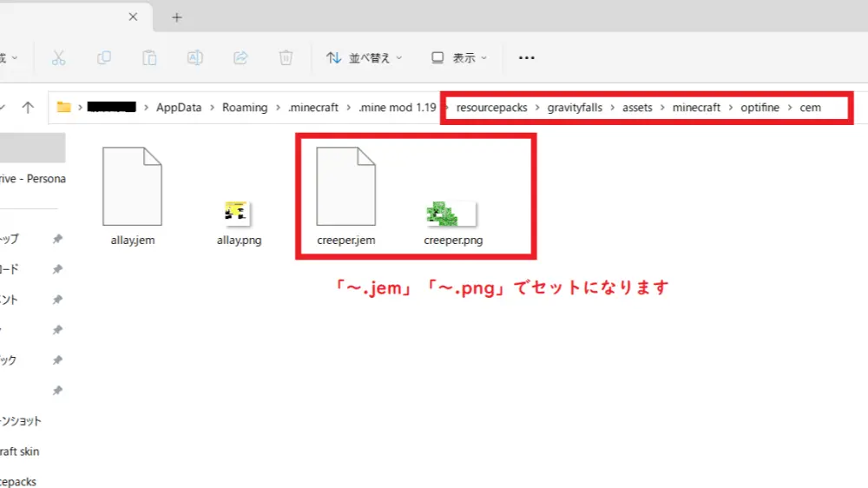Click the Cut scissors icon
Image resolution: width=868 pixels, height=488 pixels.
click(58, 57)
